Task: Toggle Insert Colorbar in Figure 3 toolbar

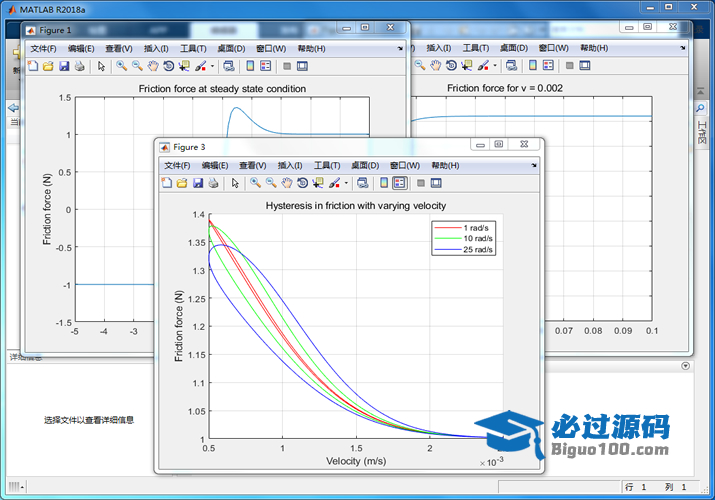Action: [383, 183]
